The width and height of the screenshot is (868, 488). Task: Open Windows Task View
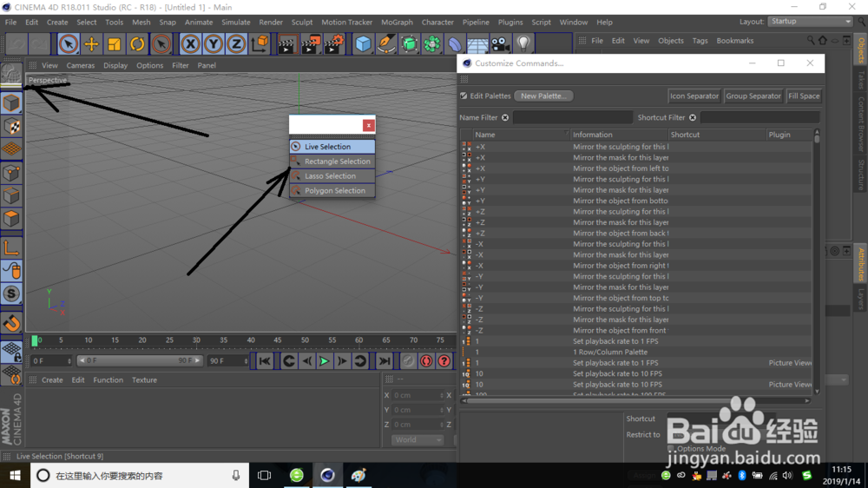pos(265,475)
